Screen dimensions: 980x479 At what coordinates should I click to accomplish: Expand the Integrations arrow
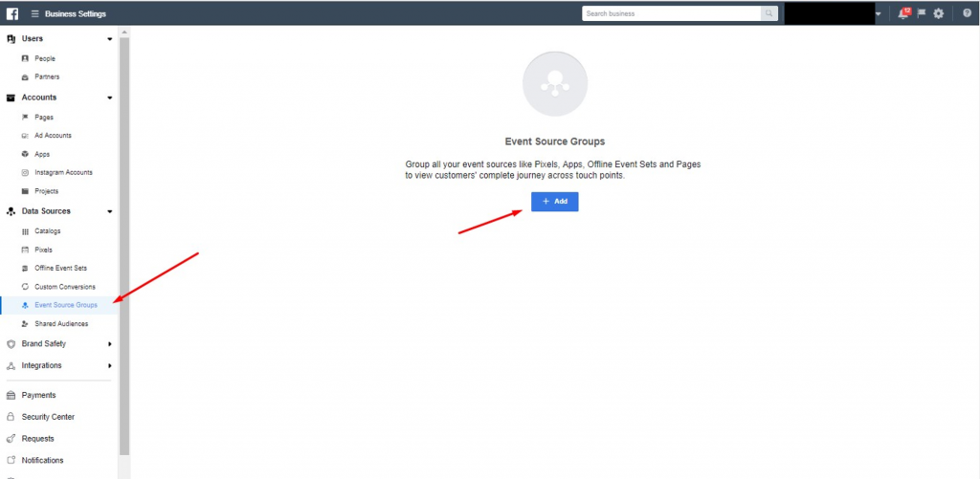click(110, 366)
